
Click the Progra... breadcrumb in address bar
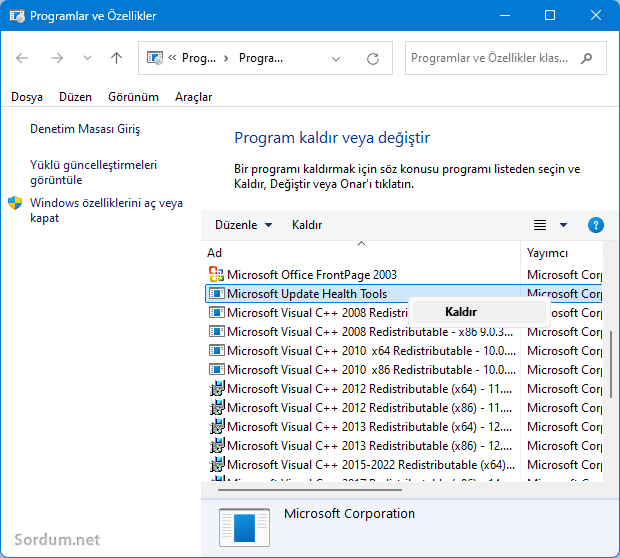click(x=261, y=58)
